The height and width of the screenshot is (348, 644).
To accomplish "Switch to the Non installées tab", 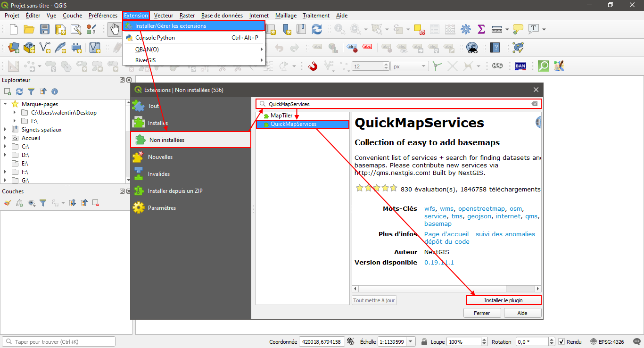I will point(190,140).
